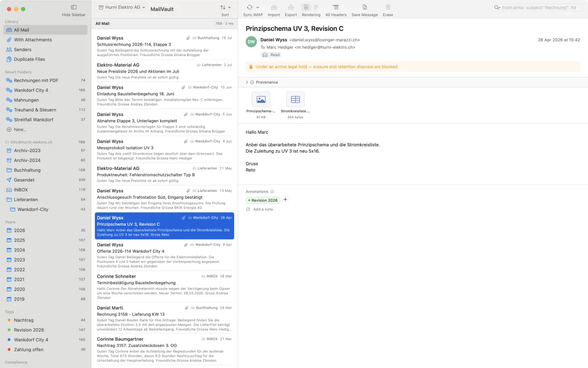Open the Sort dropdown menu
This screenshot has height=368, width=588.
(x=225, y=7)
